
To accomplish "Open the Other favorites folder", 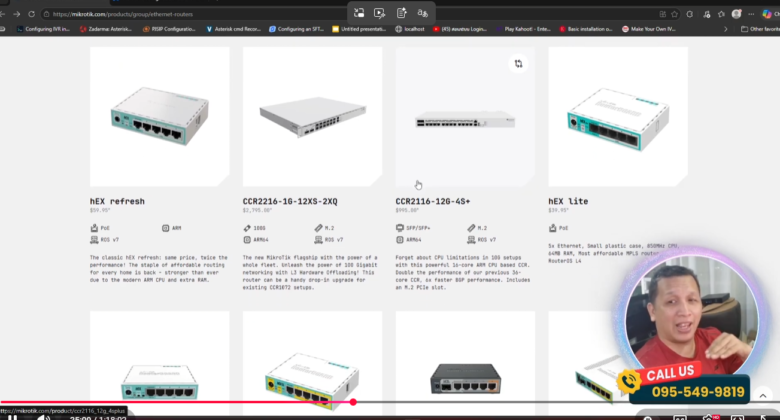I will [x=761, y=29].
